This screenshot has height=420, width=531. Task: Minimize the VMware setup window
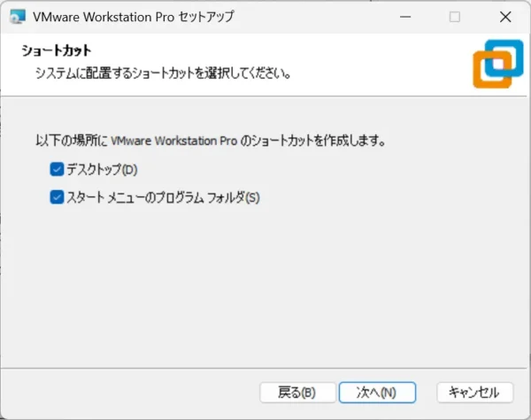click(405, 17)
